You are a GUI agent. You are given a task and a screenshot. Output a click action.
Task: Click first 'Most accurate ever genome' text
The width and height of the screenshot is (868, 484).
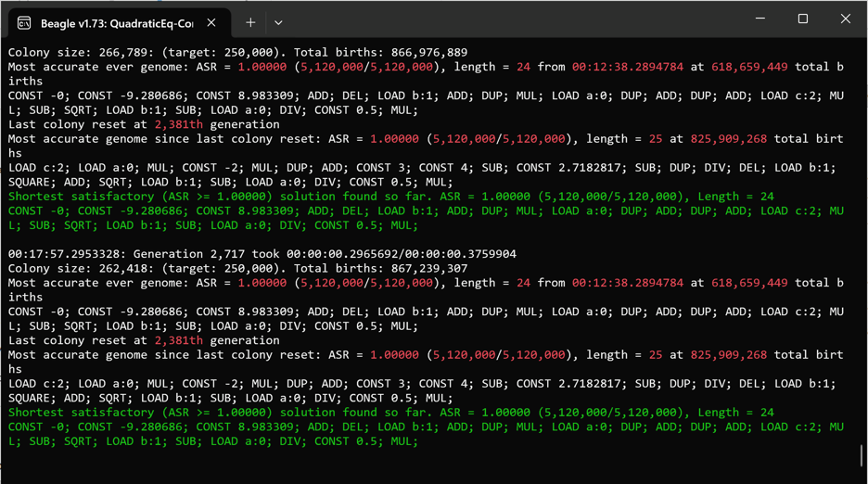(98, 67)
